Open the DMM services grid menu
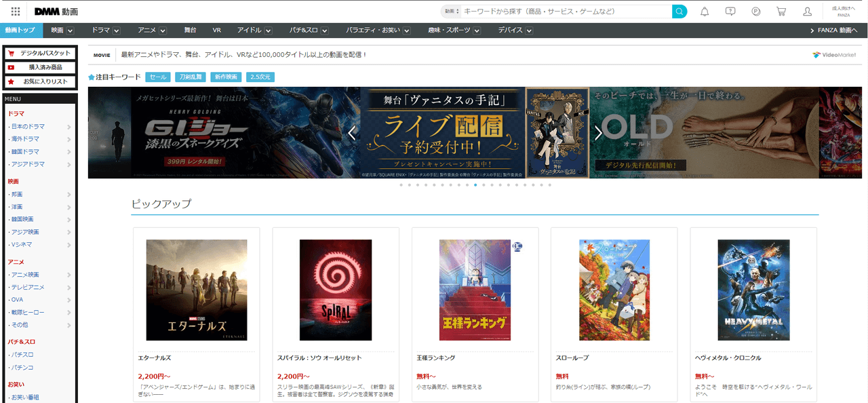The height and width of the screenshot is (403, 868). [x=16, y=12]
